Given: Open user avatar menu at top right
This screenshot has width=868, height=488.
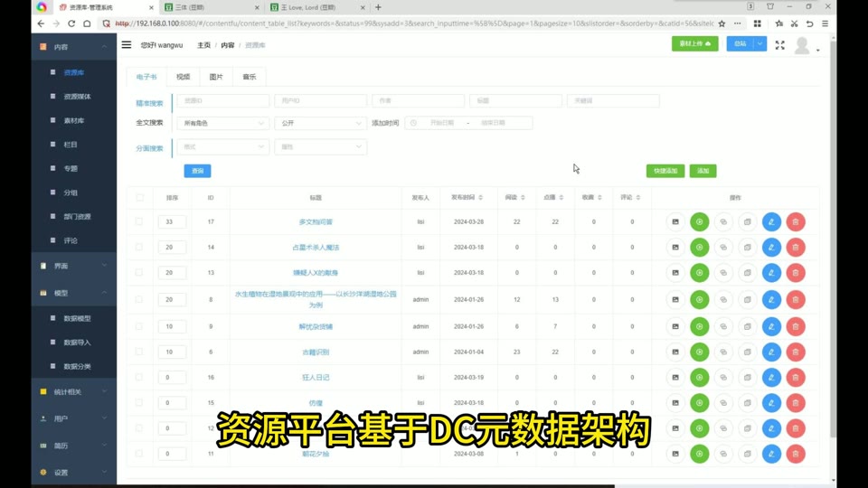Looking at the screenshot, I should (x=806, y=46).
